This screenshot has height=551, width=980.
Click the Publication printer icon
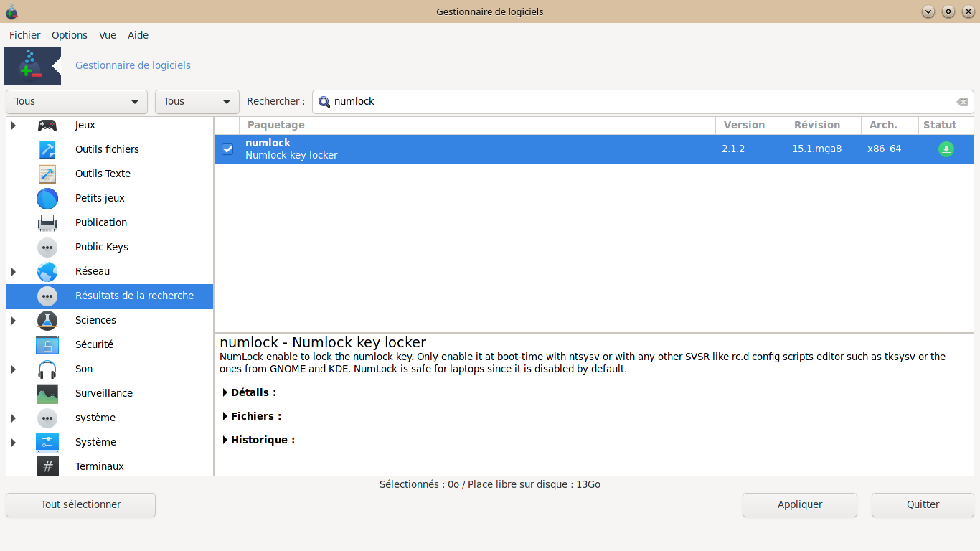(47, 223)
